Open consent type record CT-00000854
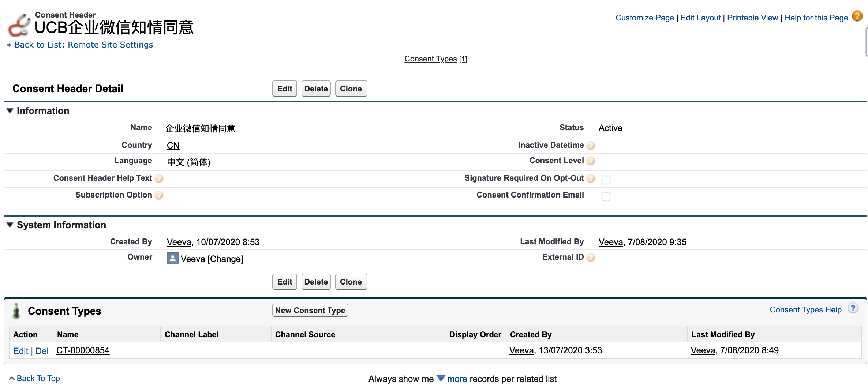The image size is (868, 387). pos(83,350)
